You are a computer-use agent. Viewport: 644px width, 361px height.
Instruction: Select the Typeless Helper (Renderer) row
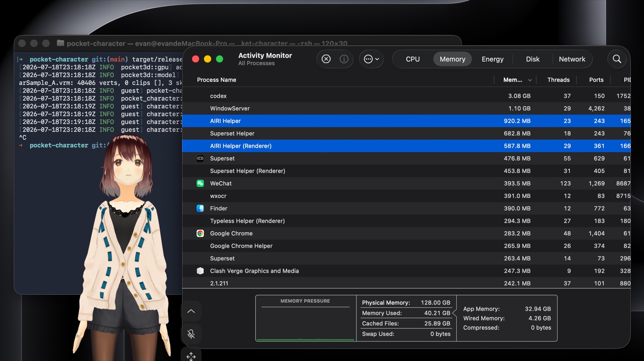point(407,221)
